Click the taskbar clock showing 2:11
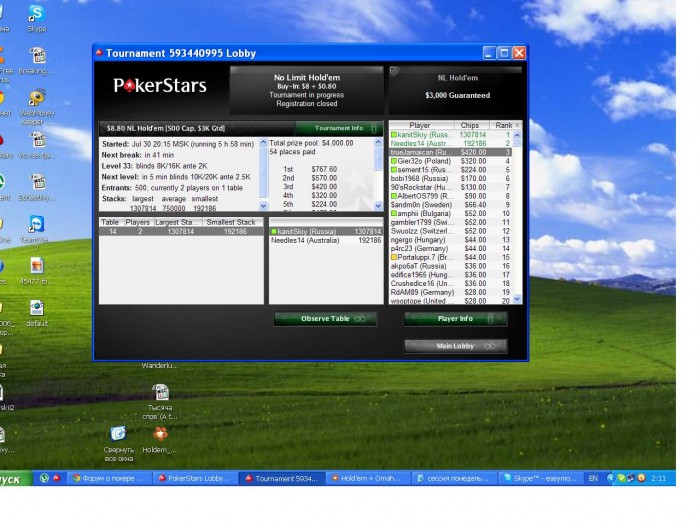 (x=658, y=478)
